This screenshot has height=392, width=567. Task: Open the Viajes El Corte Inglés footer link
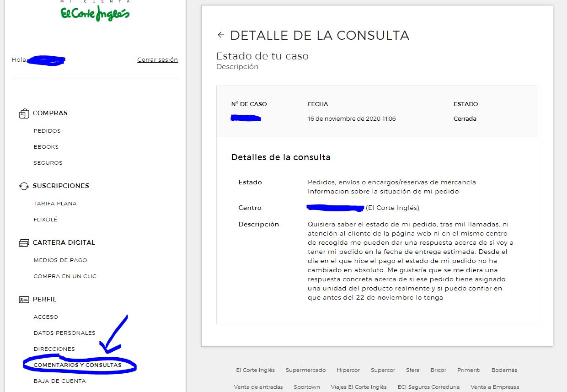[359, 387]
